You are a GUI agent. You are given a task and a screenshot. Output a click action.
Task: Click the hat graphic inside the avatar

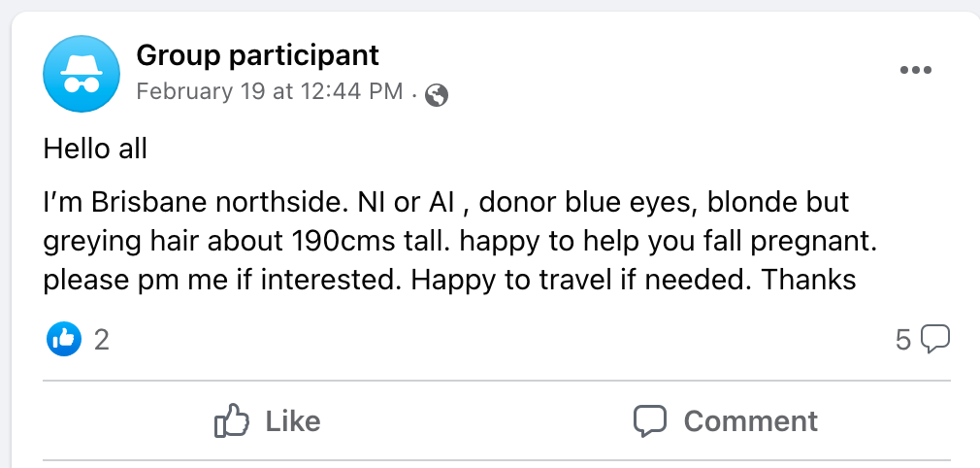click(x=82, y=64)
